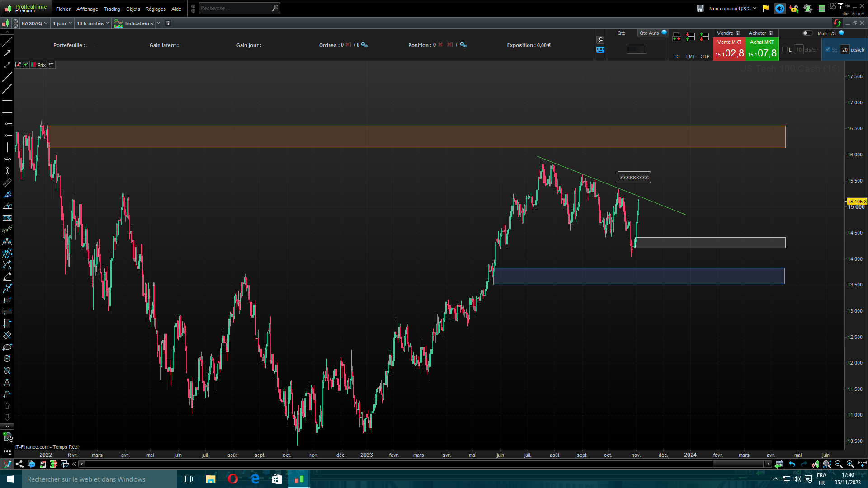Select the rectangle drawing tool
The width and height of the screenshot is (868, 488).
7,300
